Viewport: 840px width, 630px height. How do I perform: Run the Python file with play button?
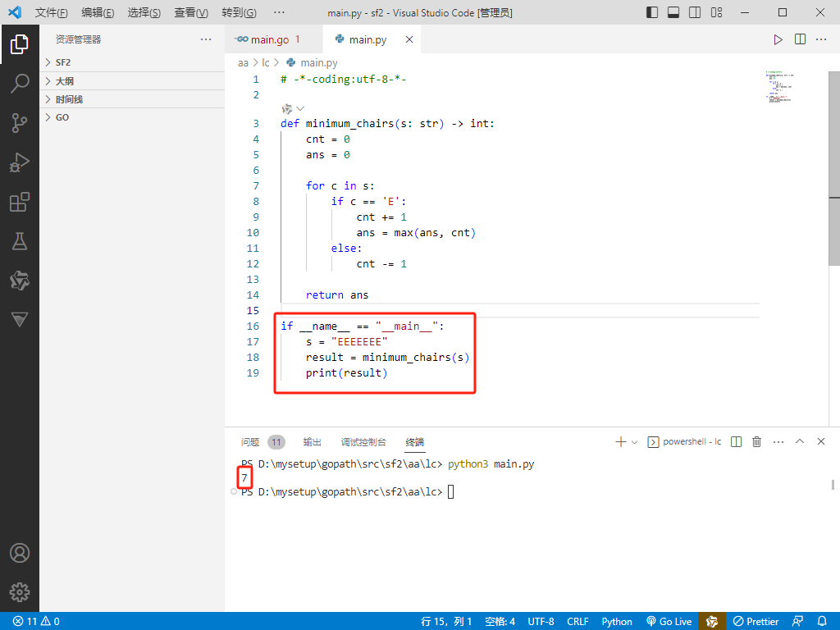(778, 39)
